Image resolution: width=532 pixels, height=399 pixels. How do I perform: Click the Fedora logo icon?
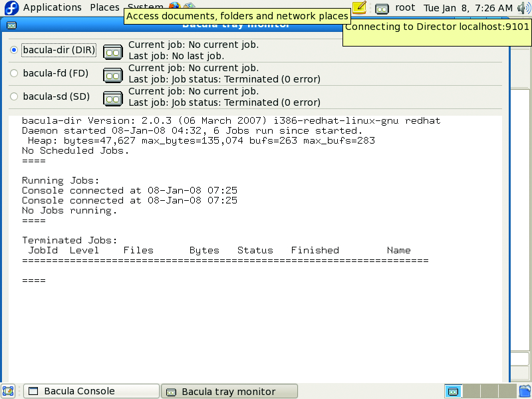[11, 8]
